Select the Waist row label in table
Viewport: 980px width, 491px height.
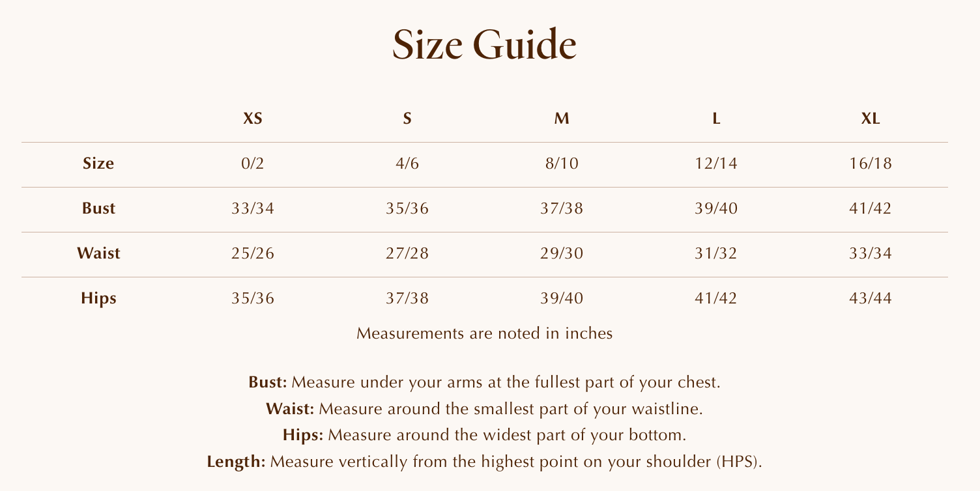pos(98,253)
